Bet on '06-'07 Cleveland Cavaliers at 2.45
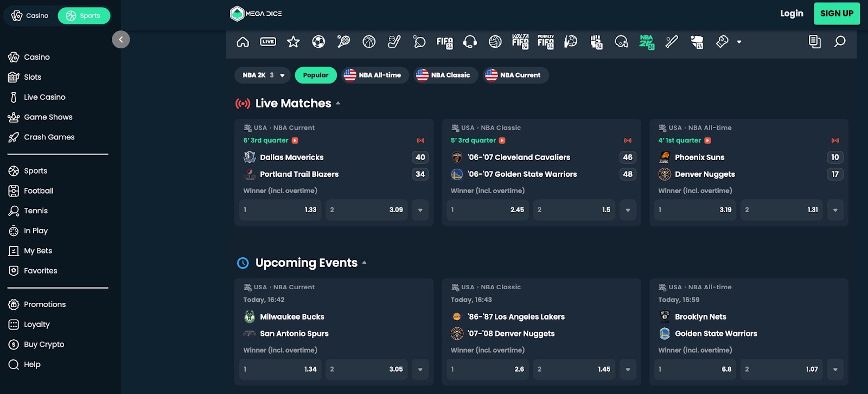 [488, 210]
